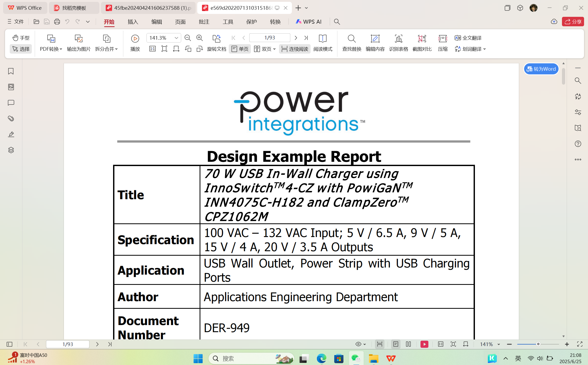The image size is (588, 365).
Task: Open the Attachments paperclip panel
Action: pos(11,119)
